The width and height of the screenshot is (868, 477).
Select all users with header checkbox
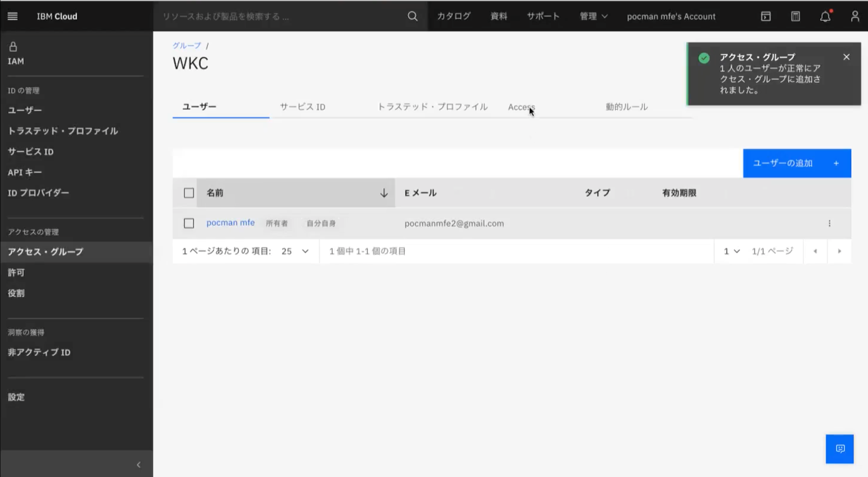[x=189, y=193]
